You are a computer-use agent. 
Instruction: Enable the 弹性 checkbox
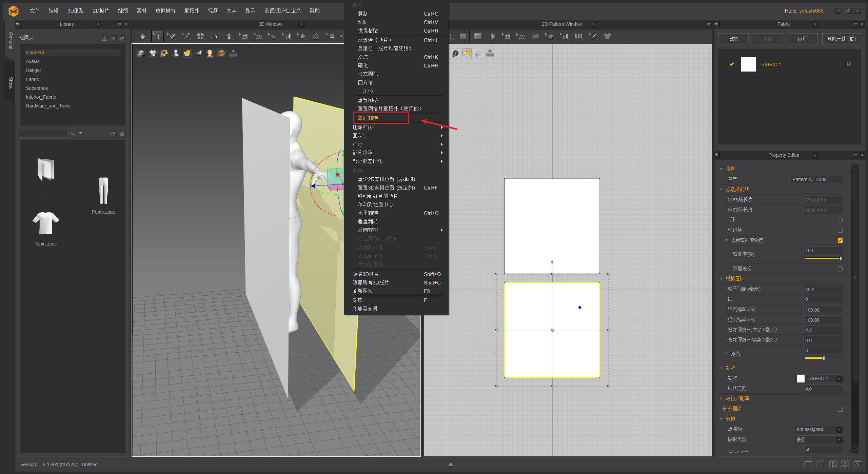click(x=840, y=220)
